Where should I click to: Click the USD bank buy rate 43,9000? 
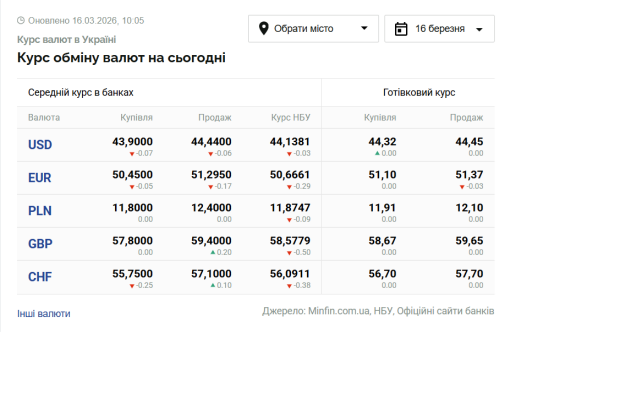click(132, 141)
